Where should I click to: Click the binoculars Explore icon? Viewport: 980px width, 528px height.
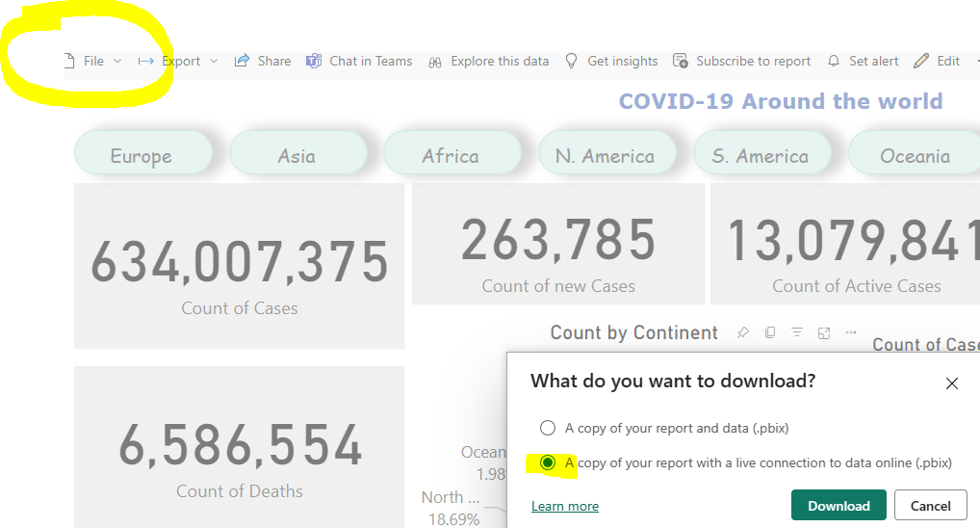[435, 62]
